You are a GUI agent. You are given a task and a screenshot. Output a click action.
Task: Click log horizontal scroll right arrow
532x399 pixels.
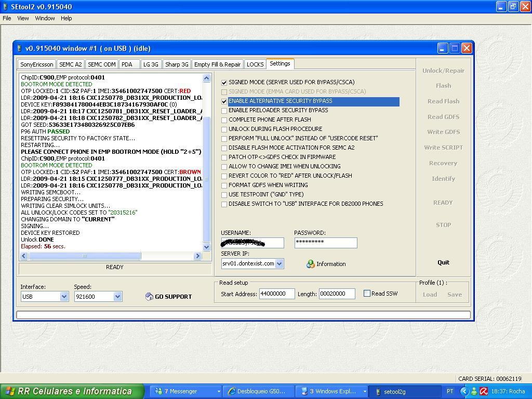coord(198,256)
